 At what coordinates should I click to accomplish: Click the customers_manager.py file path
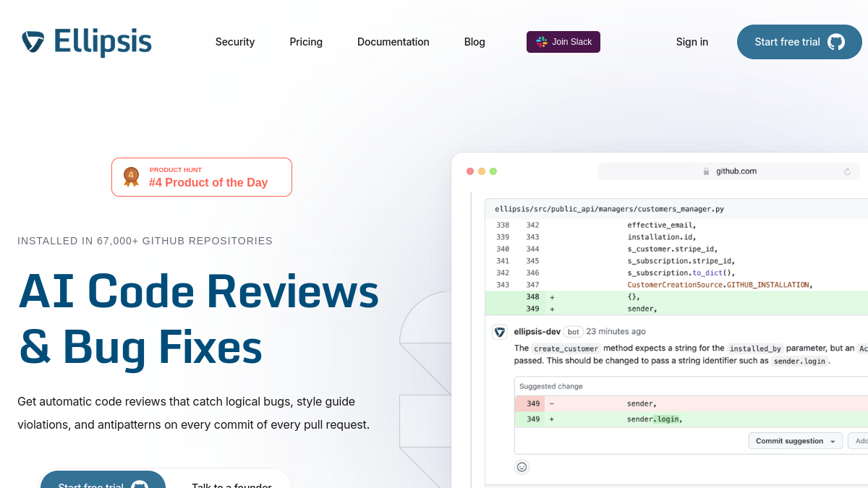click(609, 209)
